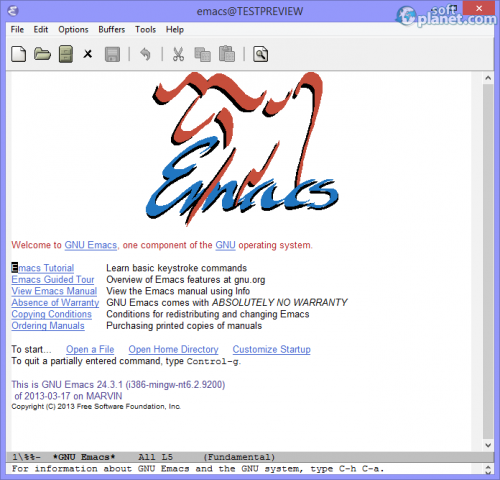The width and height of the screenshot is (500, 480).
Task: Click the Search magnifier toolbar icon
Action: 260,54
